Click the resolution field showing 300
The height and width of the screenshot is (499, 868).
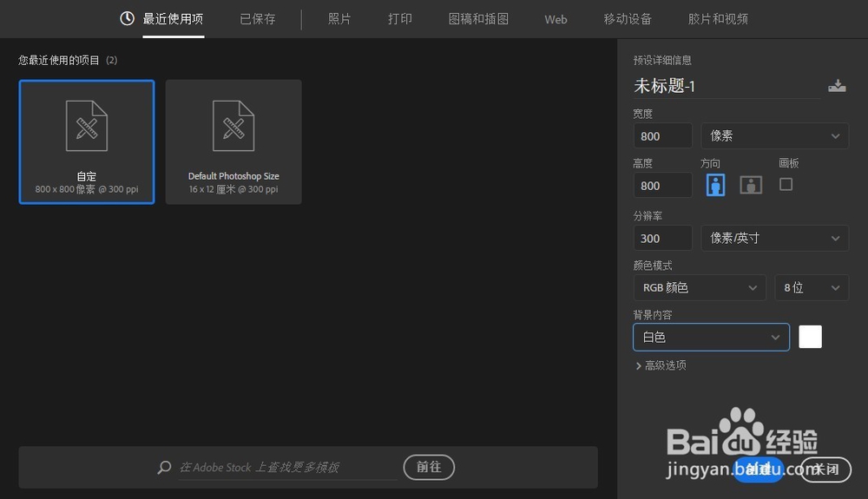point(662,239)
